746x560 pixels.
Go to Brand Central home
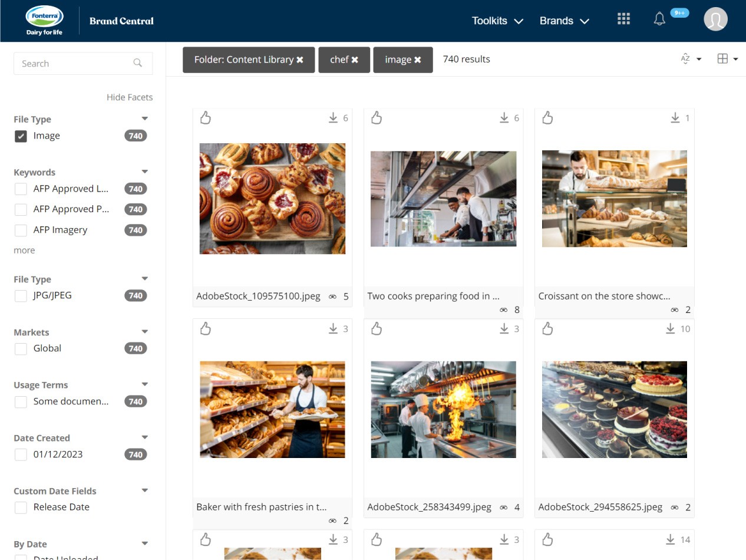121,21
